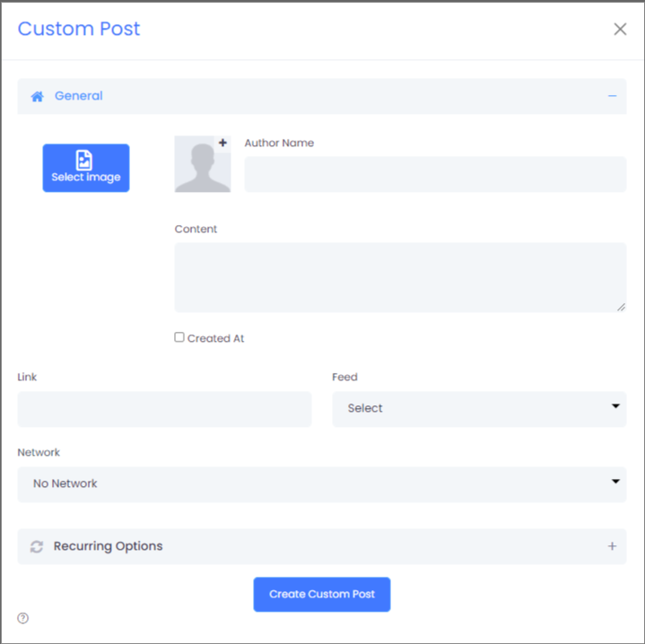Expand Recurring Options with plus icon
Viewport: 645px width, 644px height.
click(x=612, y=546)
